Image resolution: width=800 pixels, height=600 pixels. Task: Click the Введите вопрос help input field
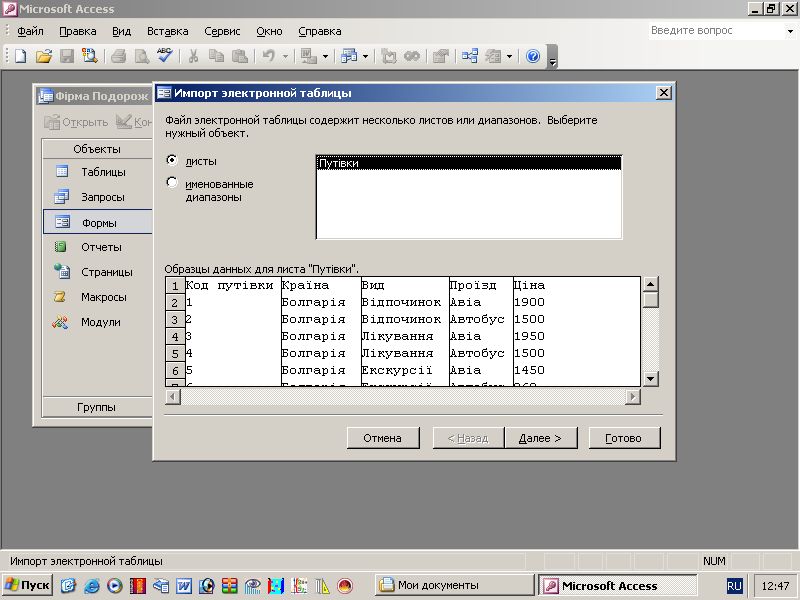717,31
